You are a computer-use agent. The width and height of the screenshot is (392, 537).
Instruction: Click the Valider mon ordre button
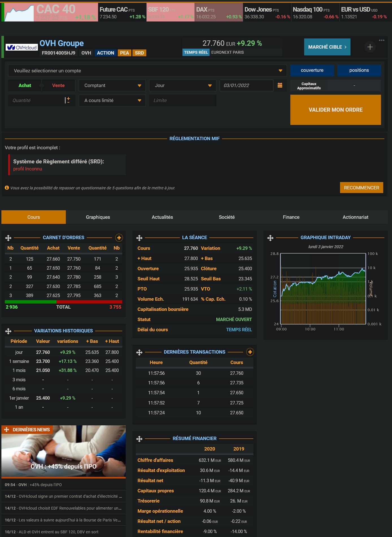pyautogui.click(x=336, y=110)
